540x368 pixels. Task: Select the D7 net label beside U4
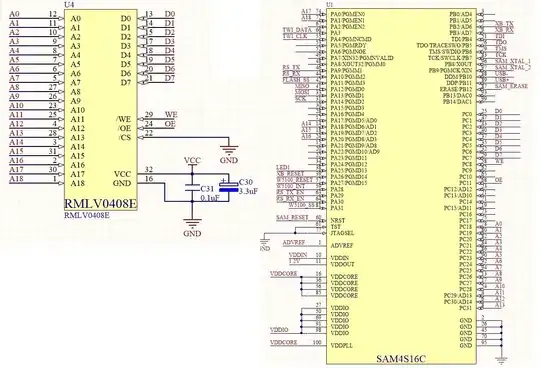point(169,78)
